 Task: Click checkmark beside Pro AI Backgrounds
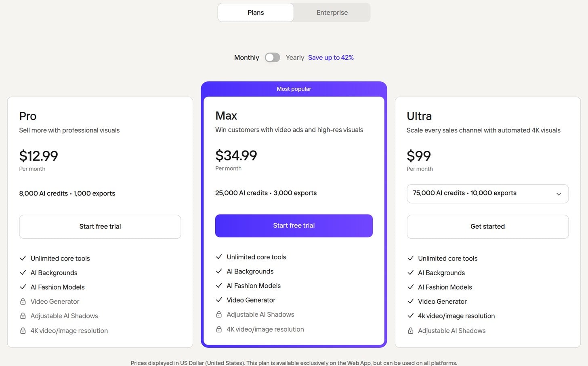point(23,273)
